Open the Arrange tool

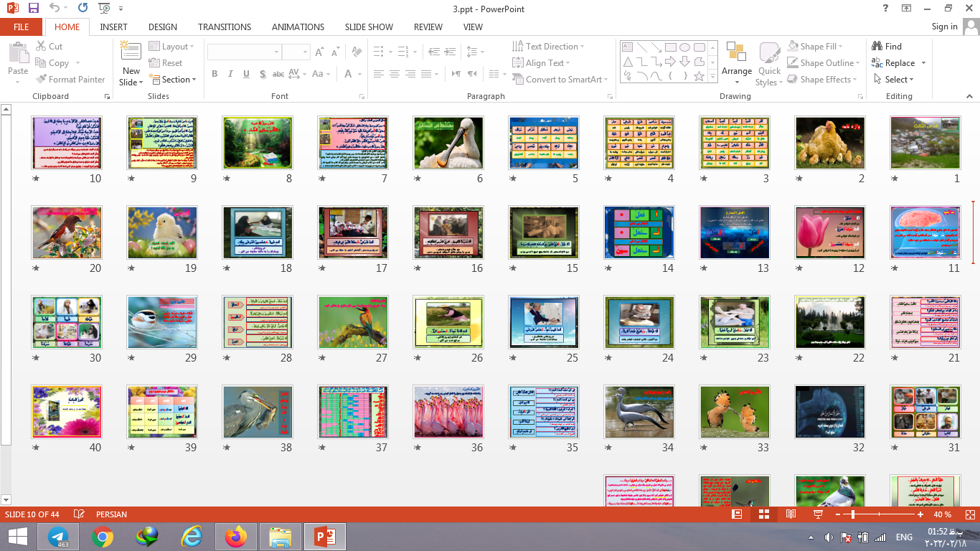point(736,61)
